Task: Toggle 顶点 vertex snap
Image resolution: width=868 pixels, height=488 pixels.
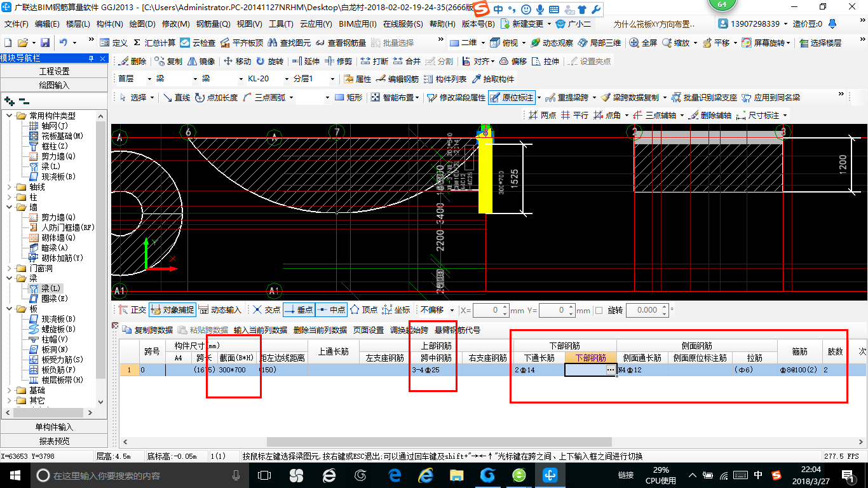Action: point(363,310)
